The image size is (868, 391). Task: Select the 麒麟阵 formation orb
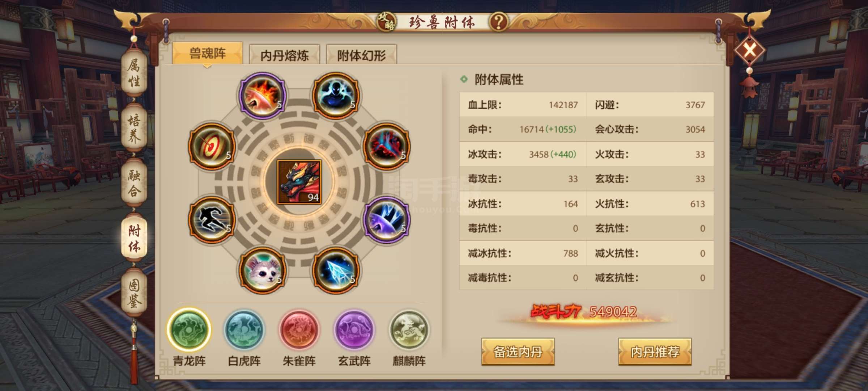click(409, 330)
